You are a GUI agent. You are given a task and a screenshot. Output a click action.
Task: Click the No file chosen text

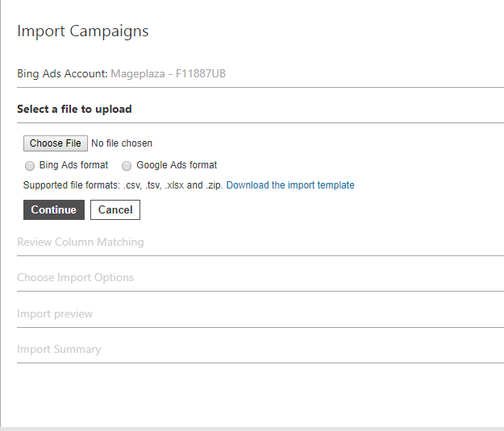click(122, 143)
